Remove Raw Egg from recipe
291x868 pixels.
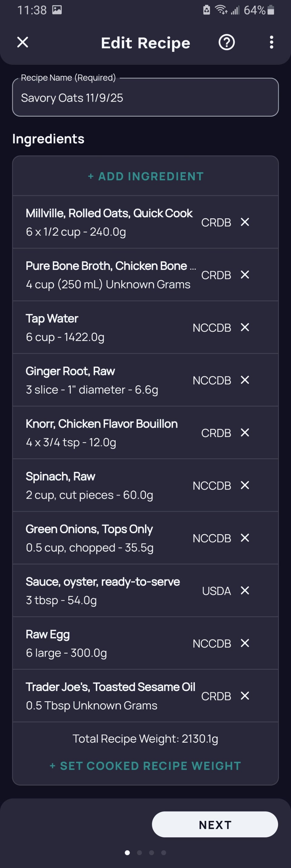click(245, 643)
